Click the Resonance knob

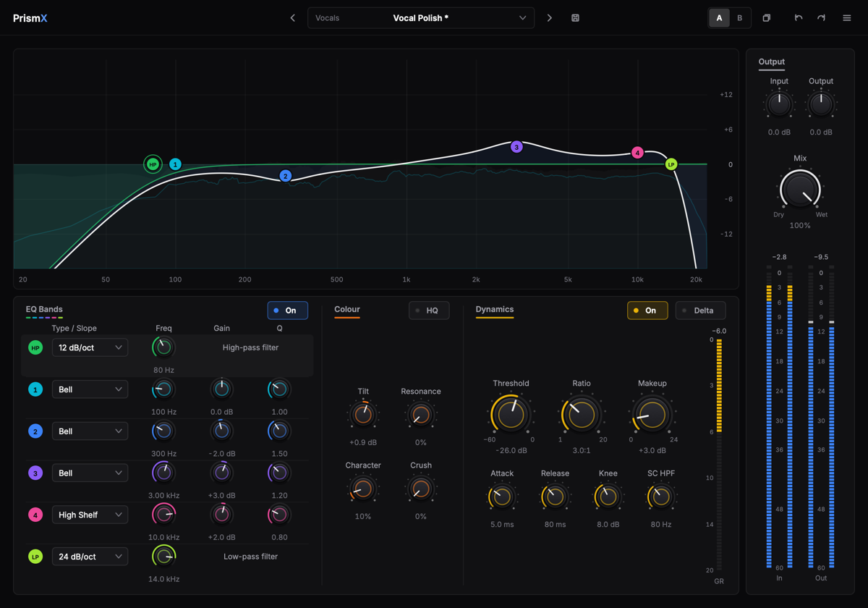point(421,415)
